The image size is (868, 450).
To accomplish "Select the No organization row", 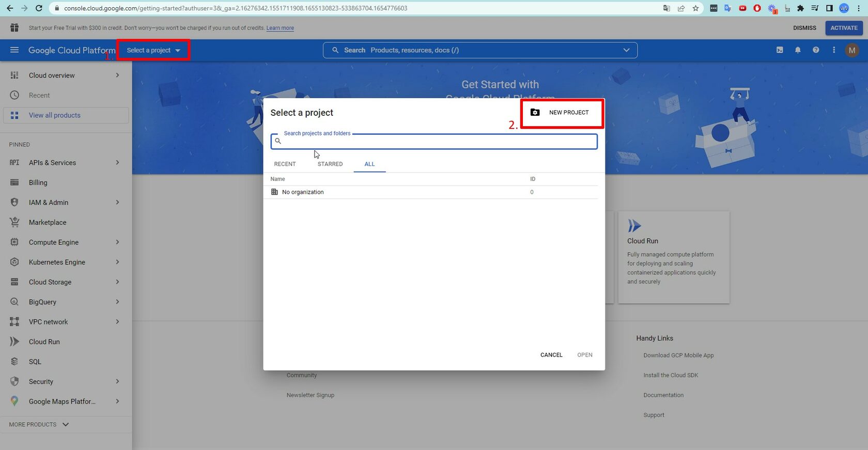I will [x=434, y=192].
